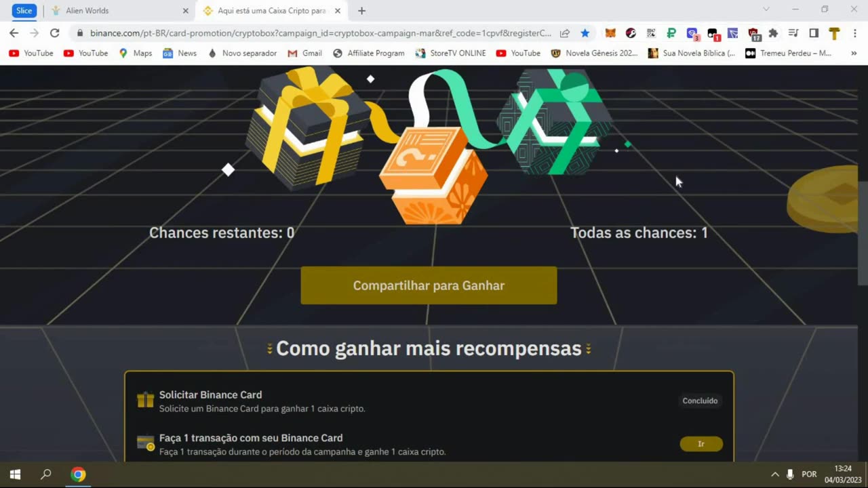This screenshot has width=868, height=488.
Task: Click the page vertical scrollbar thumb
Action: (x=863, y=234)
